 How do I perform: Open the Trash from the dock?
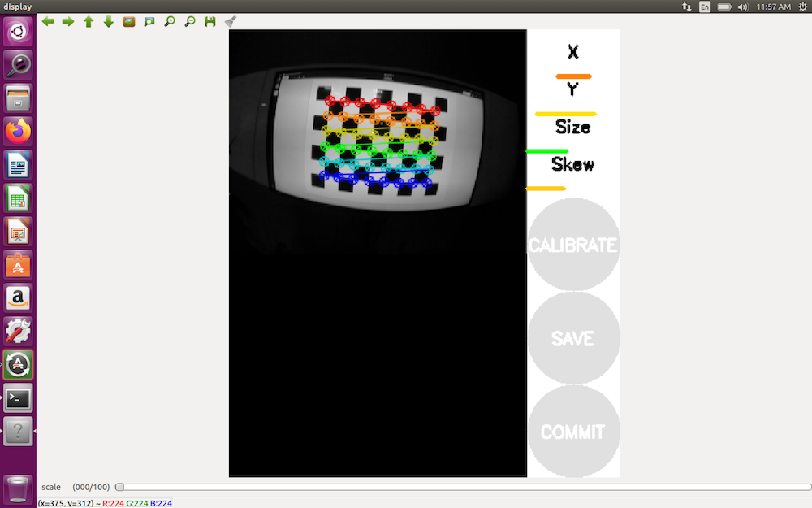coord(18,488)
